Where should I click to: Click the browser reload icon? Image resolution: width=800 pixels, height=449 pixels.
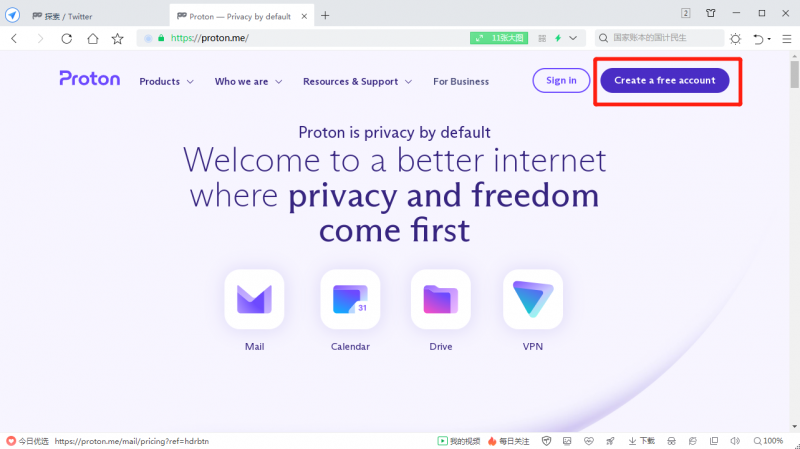pyautogui.click(x=66, y=38)
